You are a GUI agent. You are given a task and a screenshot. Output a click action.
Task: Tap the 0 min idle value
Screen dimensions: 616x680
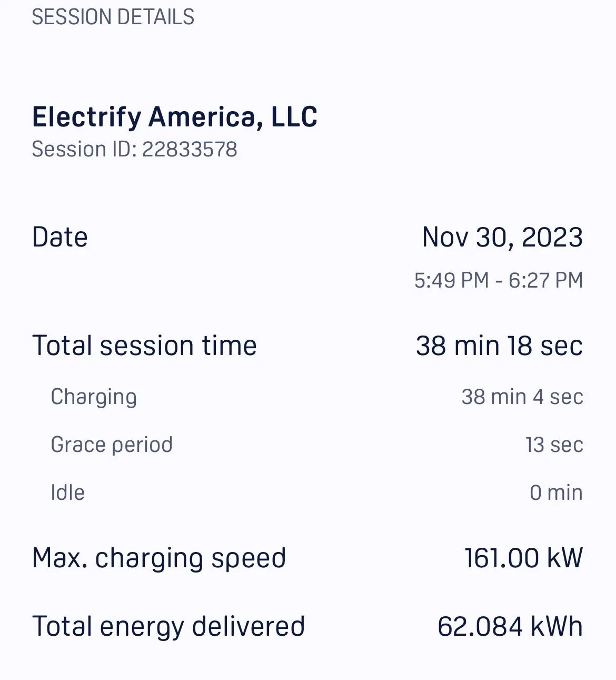(556, 493)
